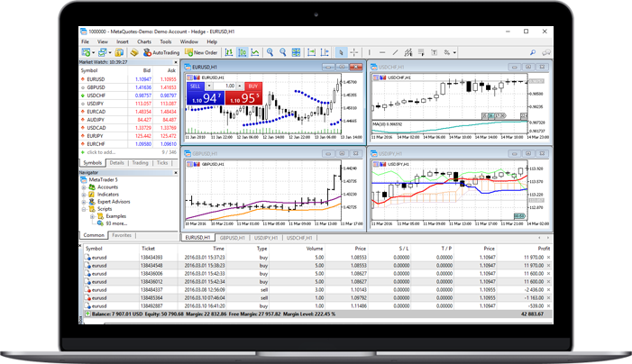Viewport: 632px width, 364px height.
Task: Select the vertical line drawing tool
Action: (x=370, y=52)
